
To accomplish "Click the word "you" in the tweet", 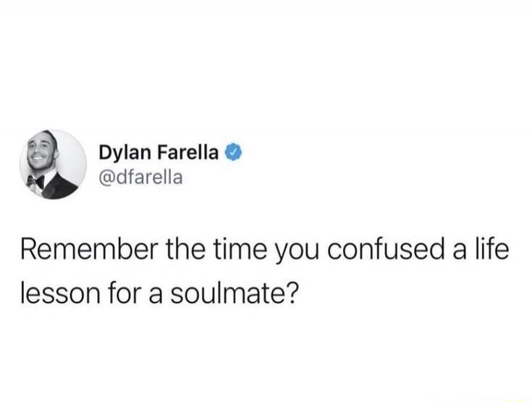I will click(297, 253).
